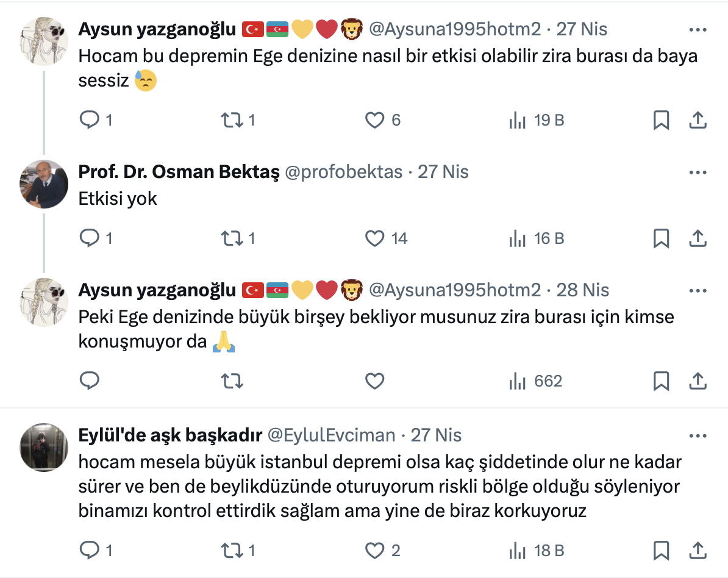728x578 pixels.
Task: Share the Eylül'de aşk başkadır tweet
Action: coord(698,551)
